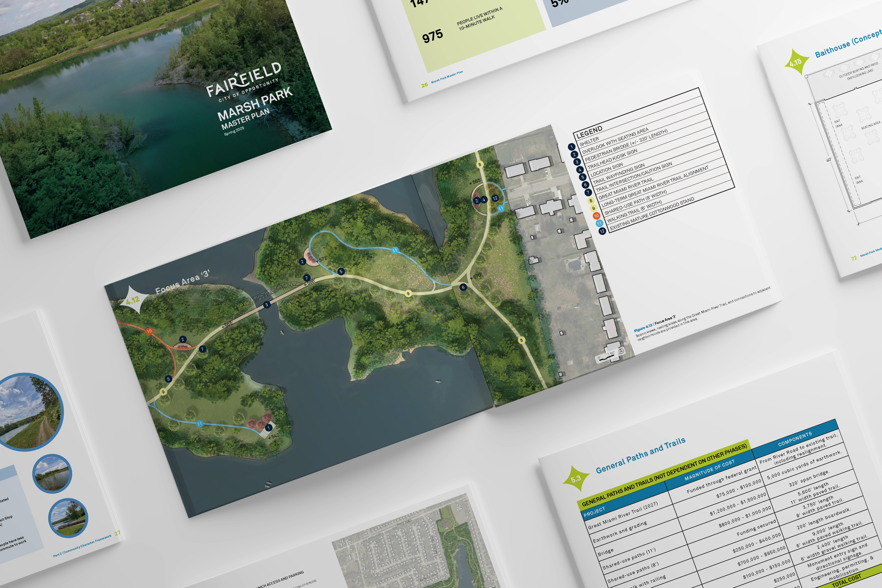Click legend marker 4 beside TRAILHEAD KIOSK SIGN
Image resolution: width=882 pixels, height=588 pixels.
coord(580,170)
